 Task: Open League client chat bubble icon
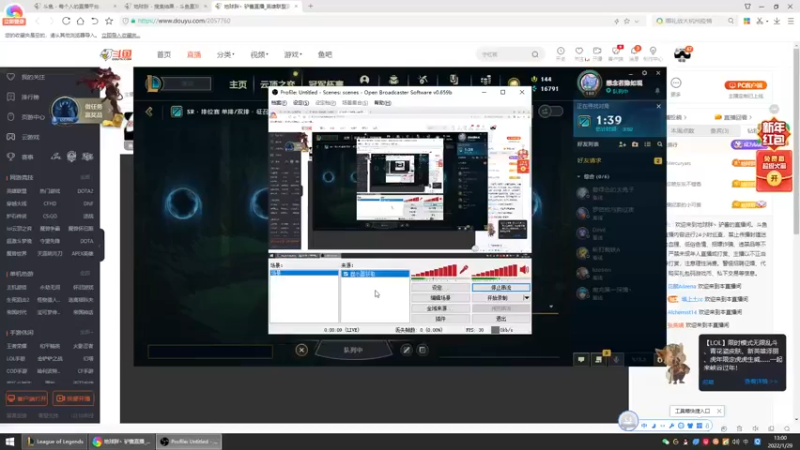point(581,359)
